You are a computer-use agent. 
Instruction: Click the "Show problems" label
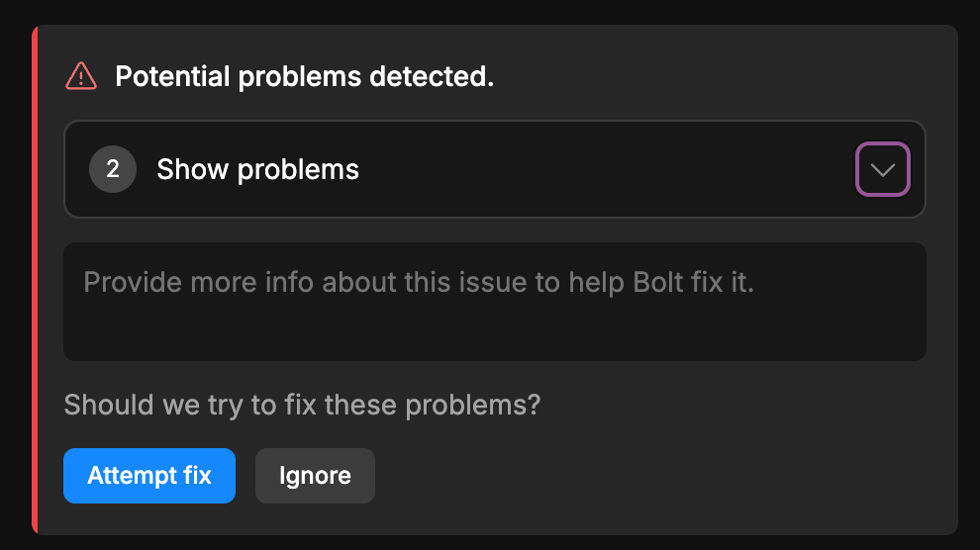tap(257, 170)
